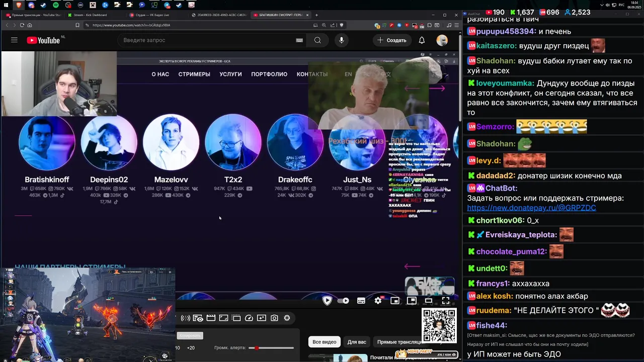Image resolution: width=644 pixels, height=362 pixels.
Task: Open YouTube notifications bell
Action: pos(422,40)
